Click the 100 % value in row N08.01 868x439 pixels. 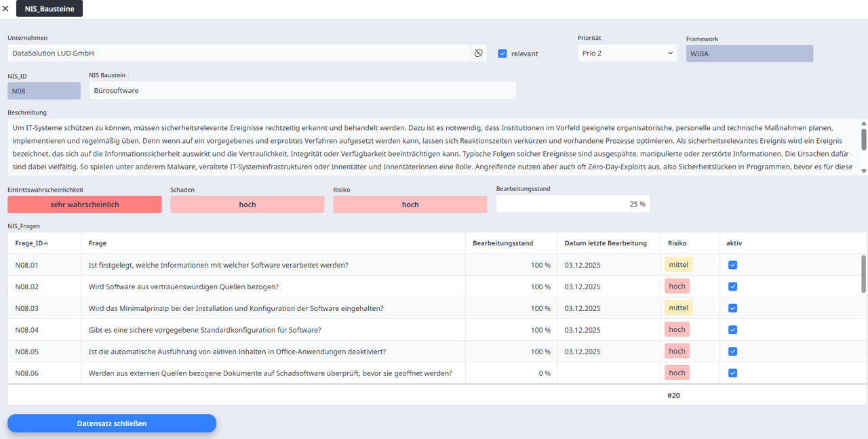(x=540, y=265)
